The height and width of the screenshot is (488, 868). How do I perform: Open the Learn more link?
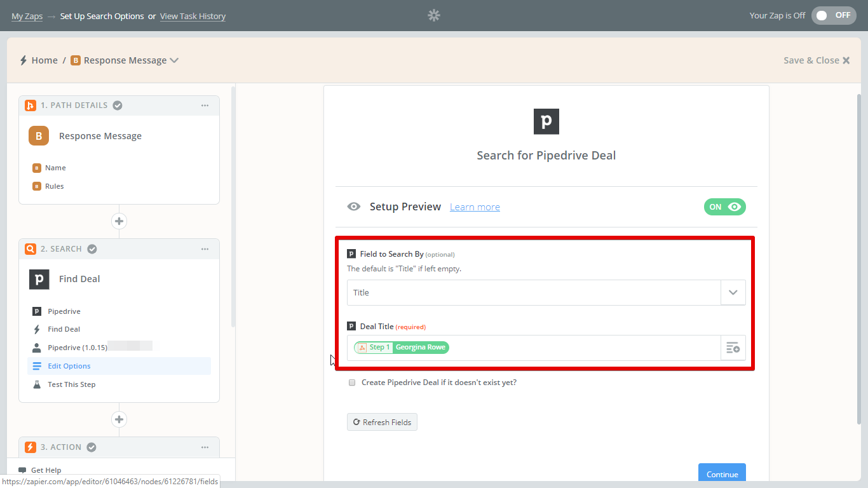pyautogui.click(x=475, y=207)
